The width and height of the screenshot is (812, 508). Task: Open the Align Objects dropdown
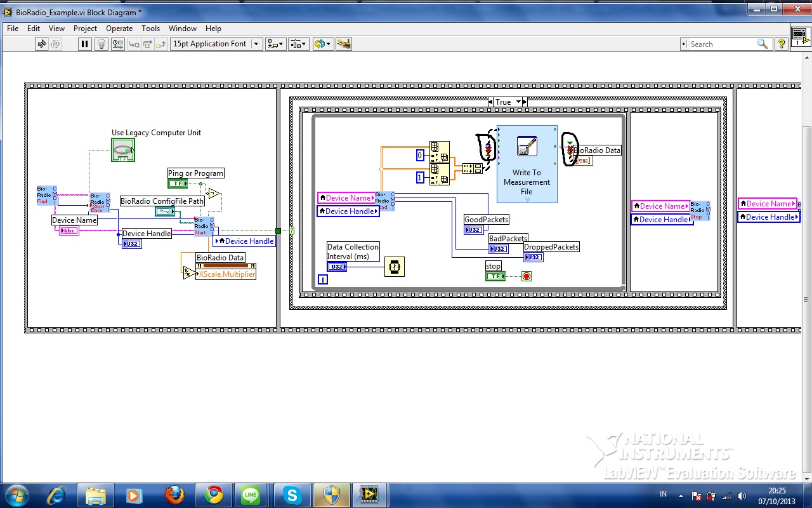coord(276,44)
